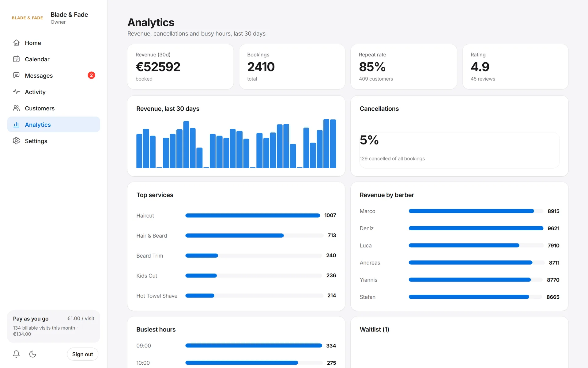This screenshot has height=368, width=588.
Task: Click the Sign out button
Action: [82, 354]
